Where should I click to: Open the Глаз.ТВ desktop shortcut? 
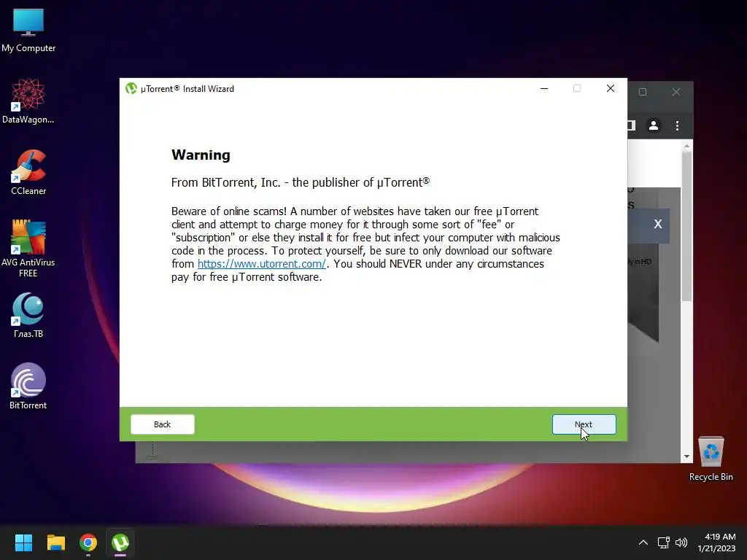[x=28, y=316]
